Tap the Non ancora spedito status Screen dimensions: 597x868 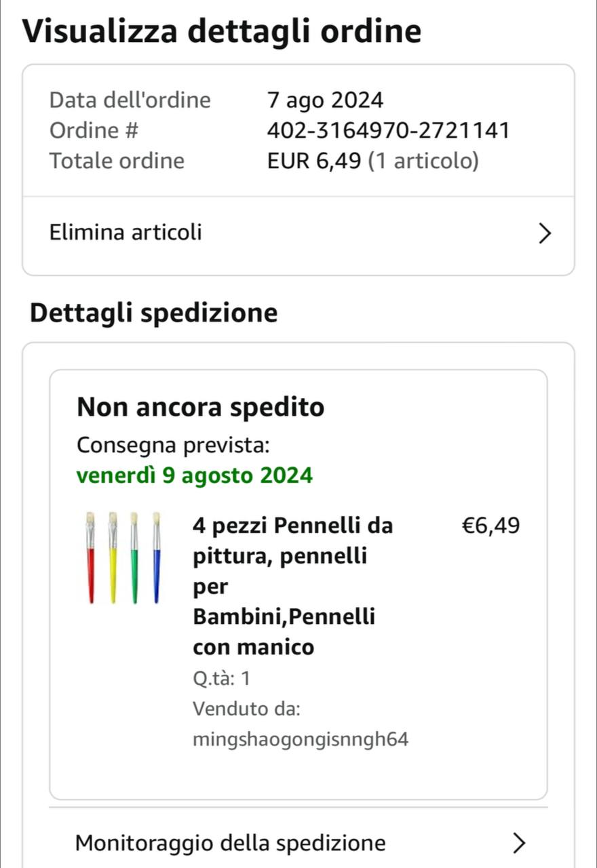coord(201,408)
